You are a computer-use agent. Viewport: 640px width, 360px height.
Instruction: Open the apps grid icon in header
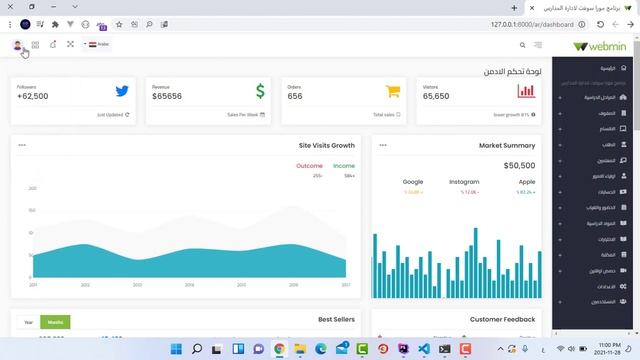[x=36, y=45]
